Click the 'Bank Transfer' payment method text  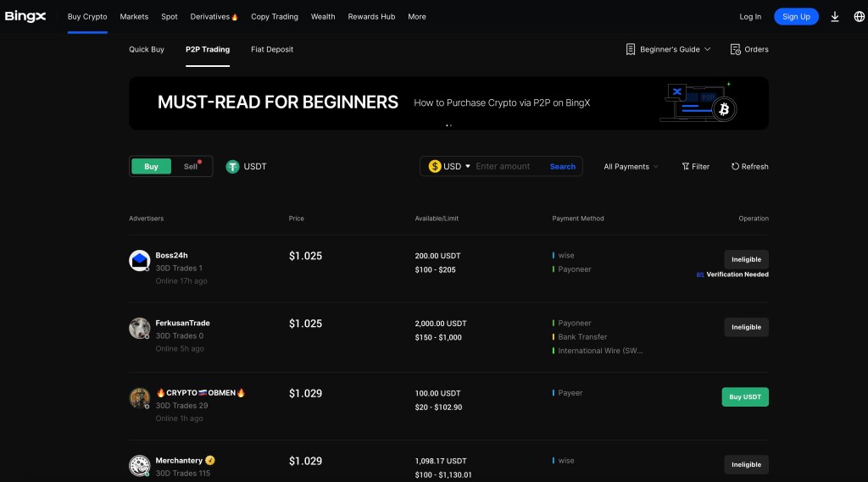pos(582,336)
